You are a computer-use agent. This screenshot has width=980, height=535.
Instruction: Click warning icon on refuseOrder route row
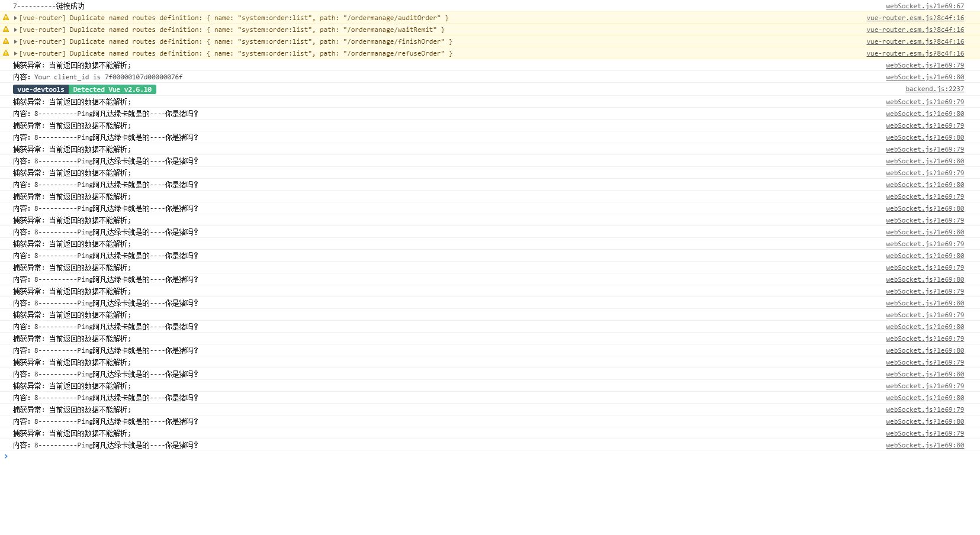pos(6,53)
